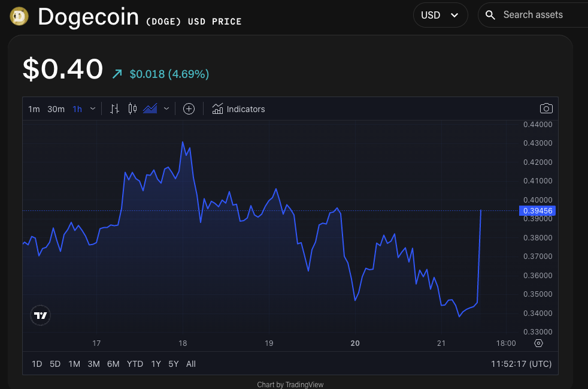Take a chart snapshot with camera icon
588x389 pixels.
tap(545, 108)
